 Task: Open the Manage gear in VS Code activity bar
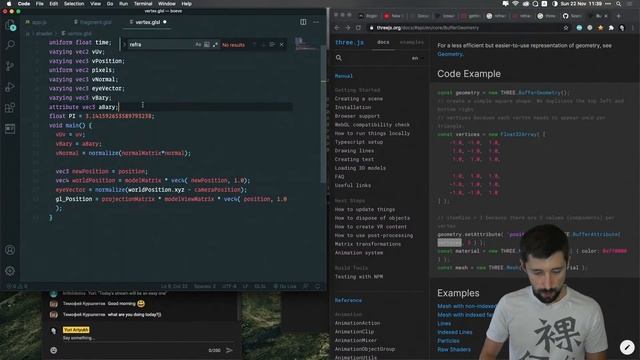(x=10, y=271)
